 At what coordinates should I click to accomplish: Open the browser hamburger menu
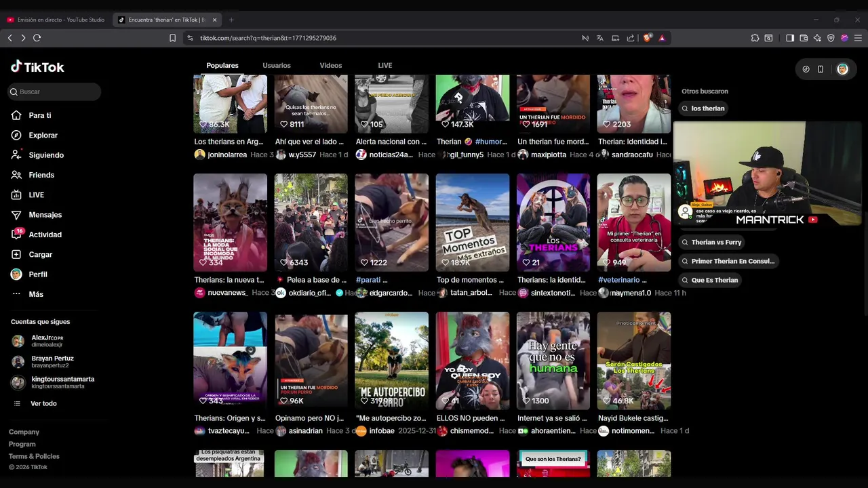pos(858,38)
